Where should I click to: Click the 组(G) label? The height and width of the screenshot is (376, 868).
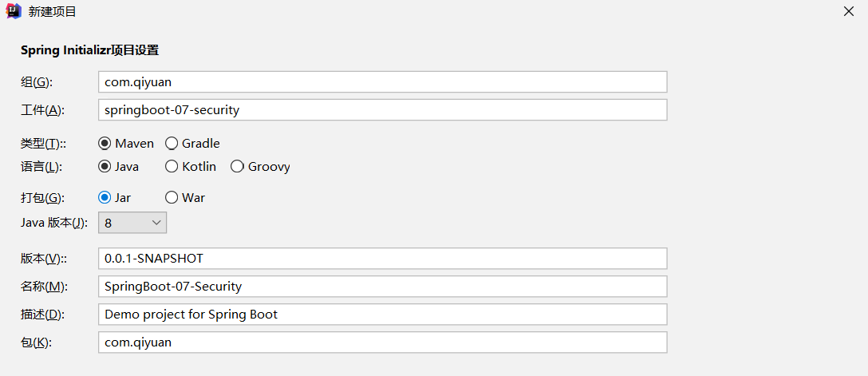36,82
